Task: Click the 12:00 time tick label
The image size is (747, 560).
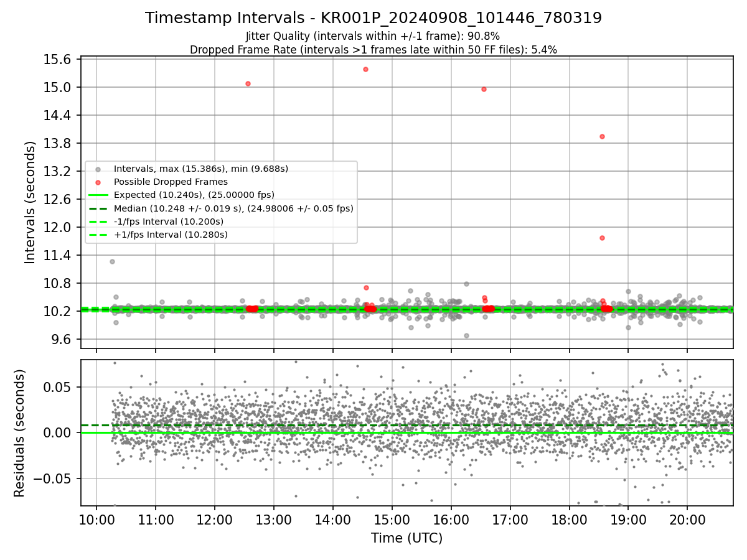Action: [x=214, y=520]
